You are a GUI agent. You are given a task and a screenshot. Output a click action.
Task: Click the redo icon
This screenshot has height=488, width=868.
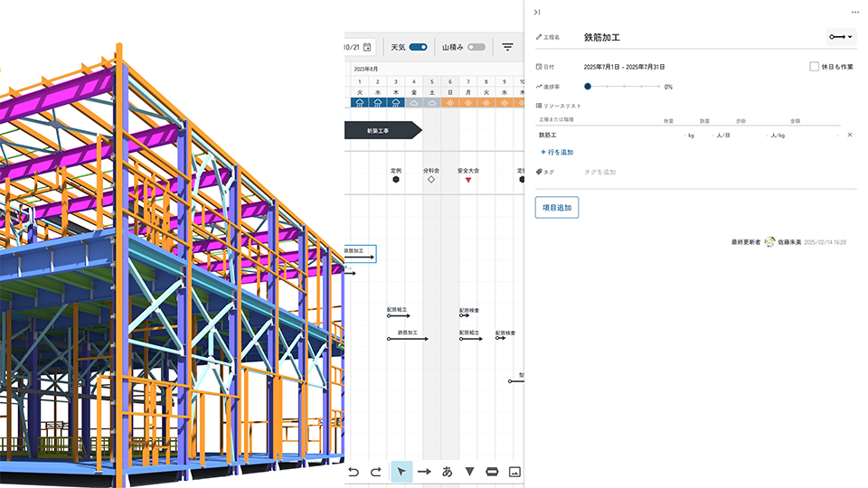tap(376, 472)
